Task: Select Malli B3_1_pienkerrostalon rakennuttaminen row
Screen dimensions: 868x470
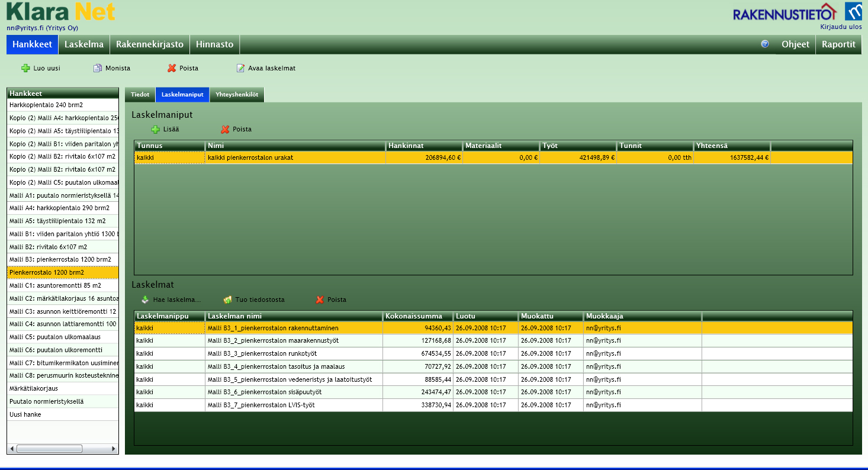Action: [x=493, y=328]
